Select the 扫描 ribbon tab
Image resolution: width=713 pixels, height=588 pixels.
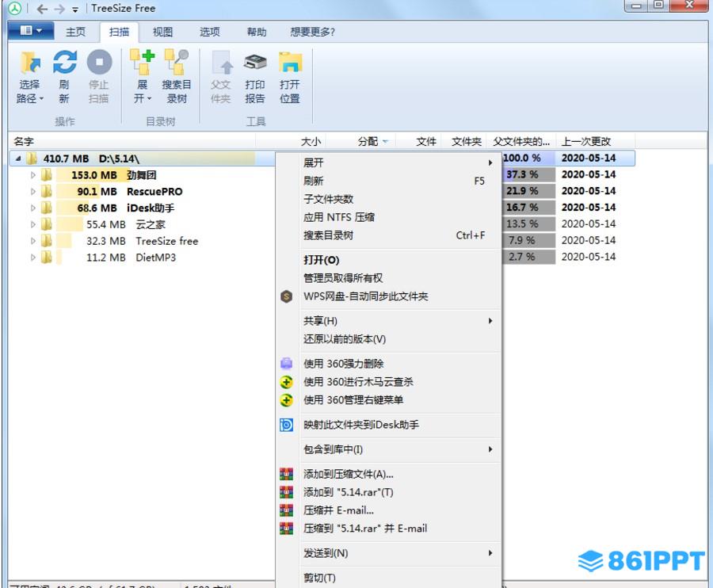click(x=119, y=32)
